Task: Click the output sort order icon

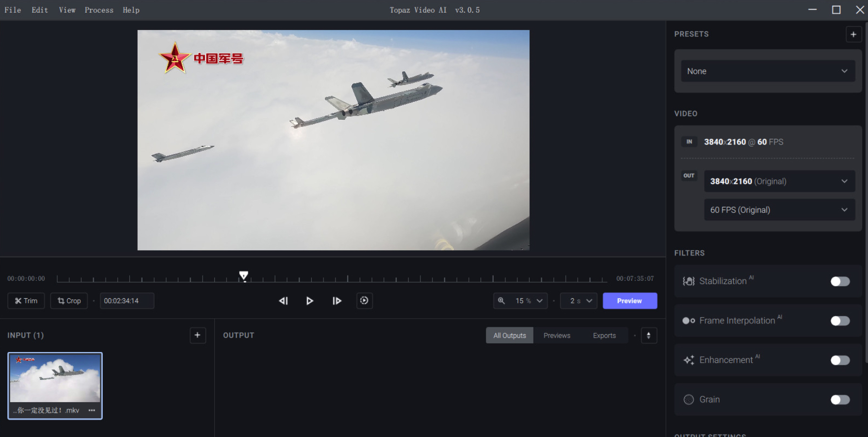Action: click(x=649, y=336)
